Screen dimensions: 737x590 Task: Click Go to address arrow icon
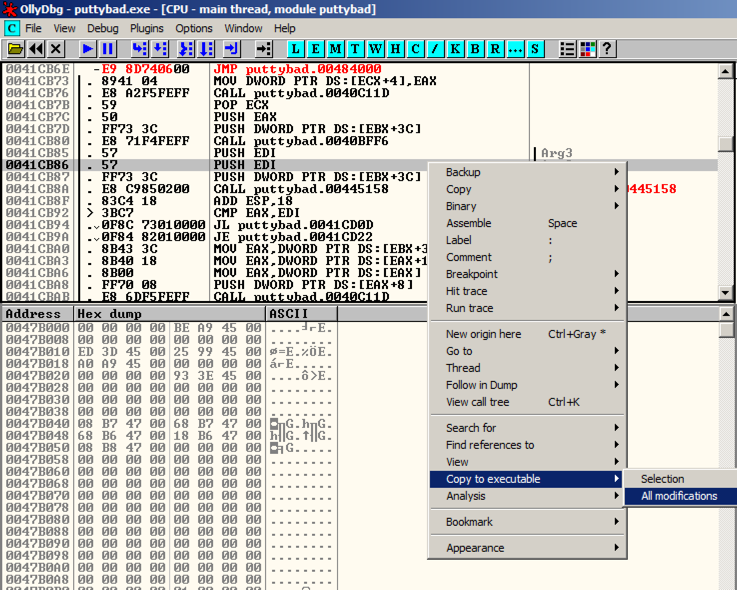[x=264, y=49]
